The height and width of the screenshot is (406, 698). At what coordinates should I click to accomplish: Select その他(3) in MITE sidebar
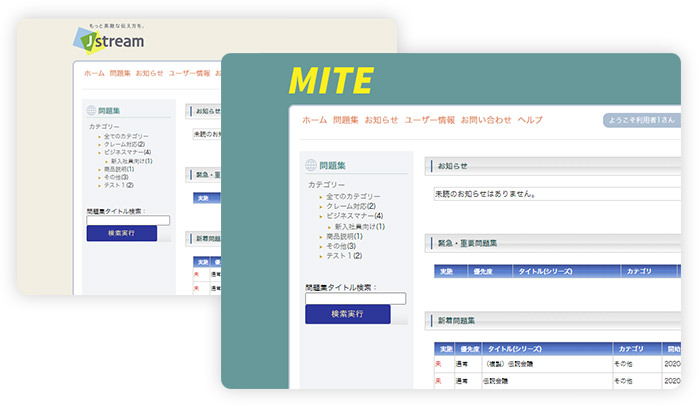[x=341, y=246]
